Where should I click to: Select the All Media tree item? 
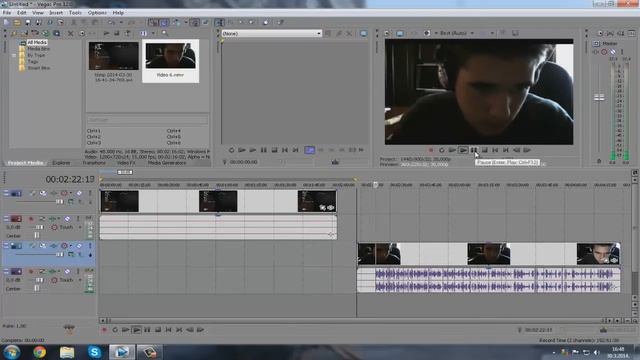tap(37, 42)
